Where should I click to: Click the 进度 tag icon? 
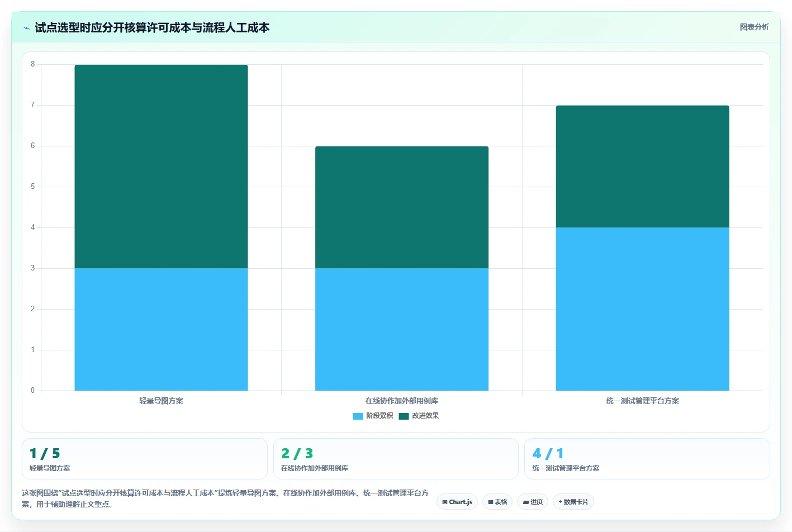(x=526, y=502)
